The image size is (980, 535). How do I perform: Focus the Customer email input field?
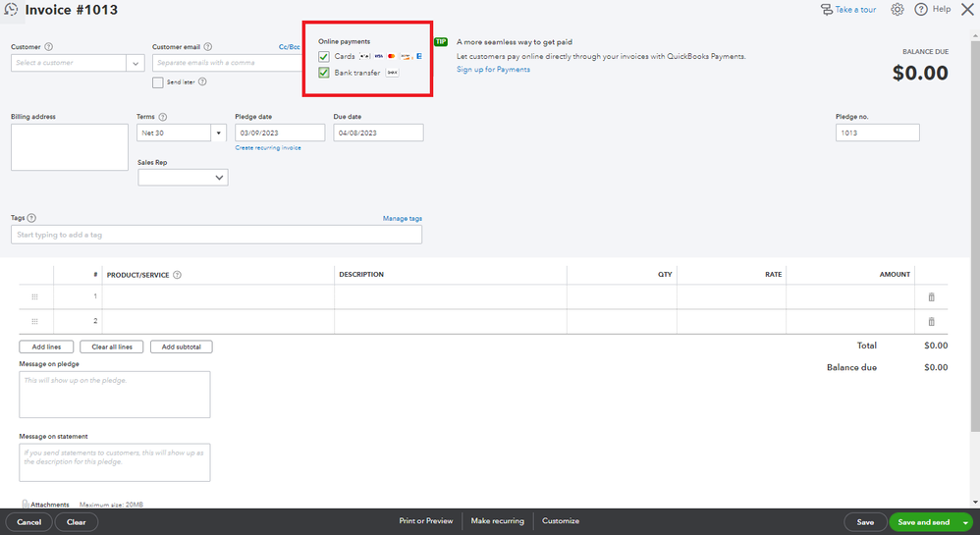pos(227,63)
